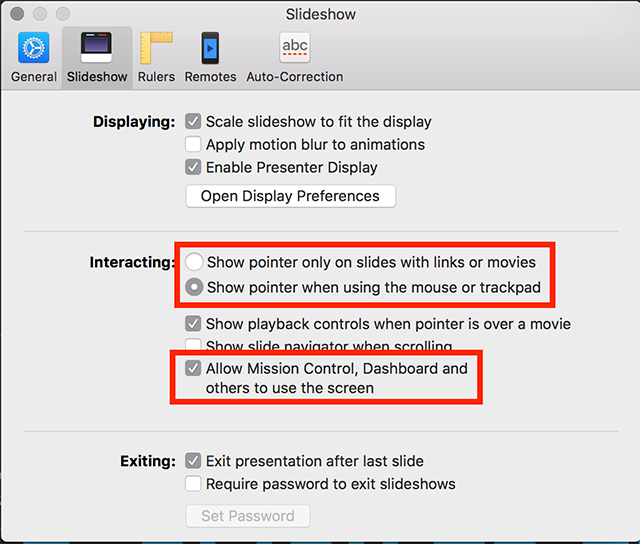Image resolution: width=640 pixels, height=544 pixels.
Task: Select Show pointer when using mouse or trackpad
Action: click(x=194, y=287)
